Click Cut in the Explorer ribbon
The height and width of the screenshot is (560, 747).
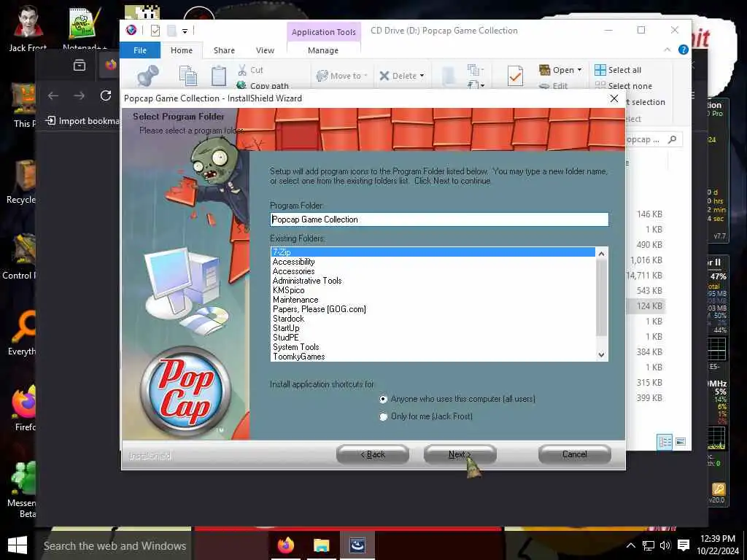coord(251,70)
